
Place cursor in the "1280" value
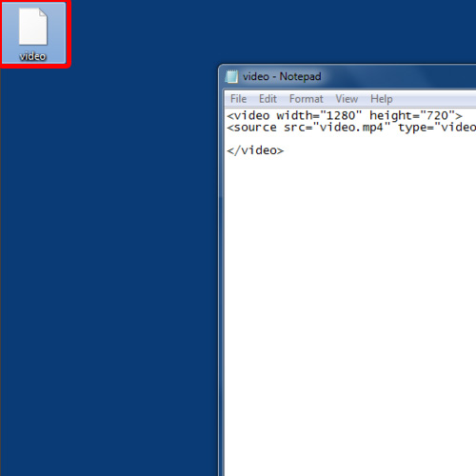tap(341, 115)
